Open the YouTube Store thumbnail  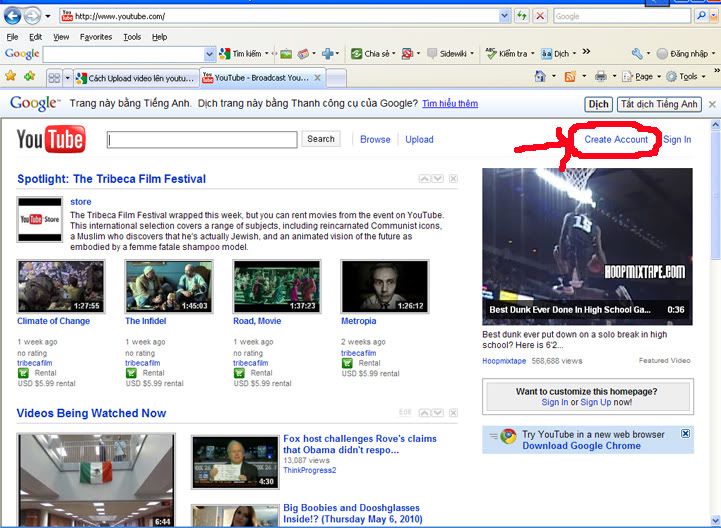point(40,219)
